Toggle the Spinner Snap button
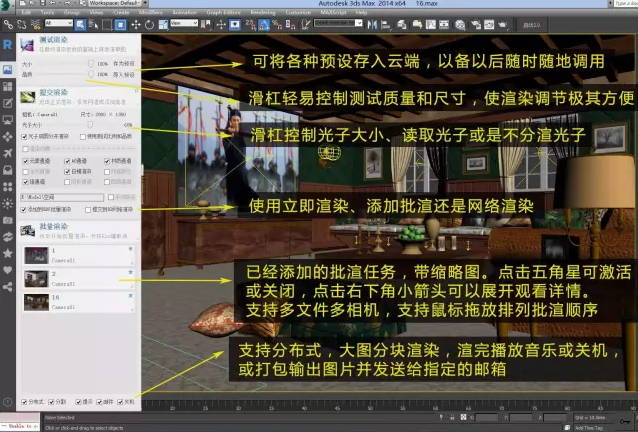 (291, 25)
